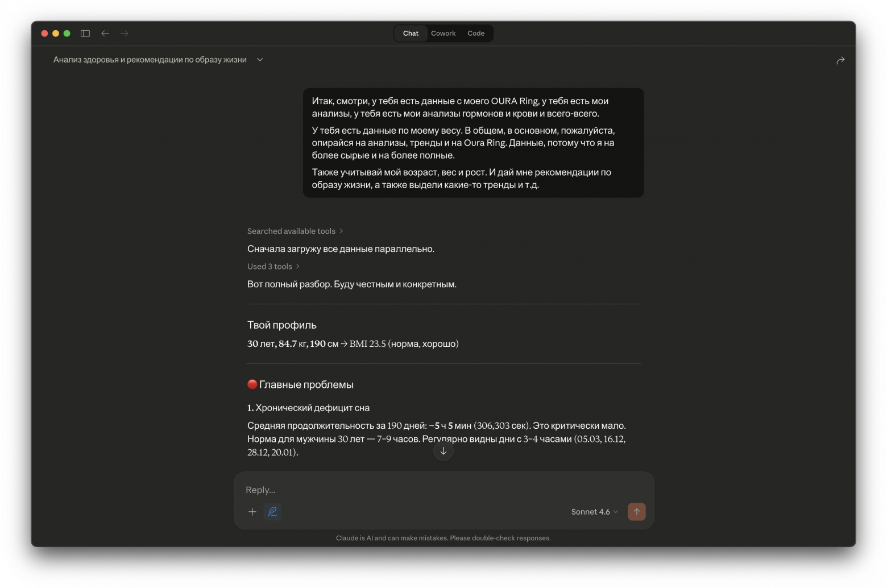Expand the 'Used 3 tools' details
This screenshot has height=588, width=887.
(x=273, y=266)
